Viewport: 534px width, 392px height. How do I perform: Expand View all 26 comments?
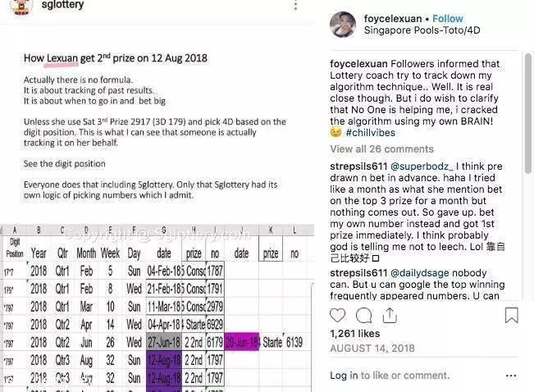point(381,149)
